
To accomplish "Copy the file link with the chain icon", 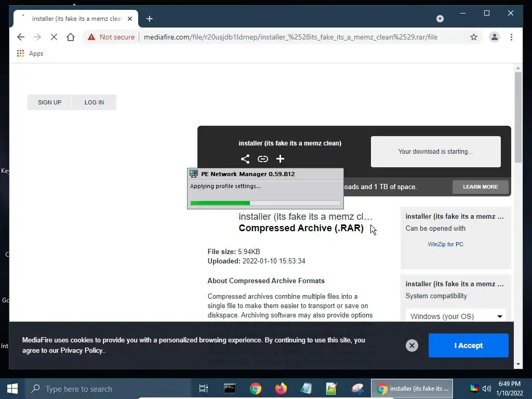I will pyautogui.click(x=262, y=159).
